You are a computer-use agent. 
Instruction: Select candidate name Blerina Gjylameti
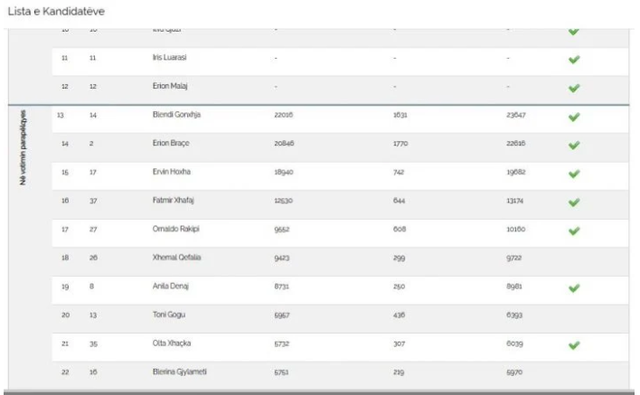click(x=180, y=372)
